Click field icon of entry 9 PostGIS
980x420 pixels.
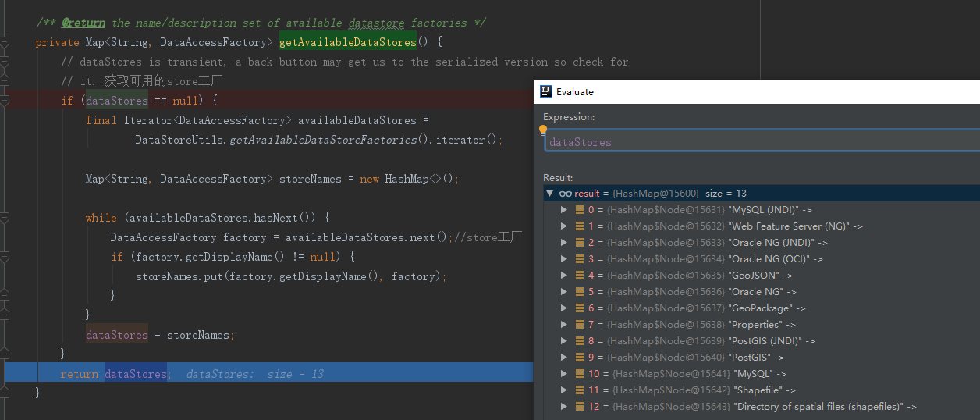pos(580,357)
